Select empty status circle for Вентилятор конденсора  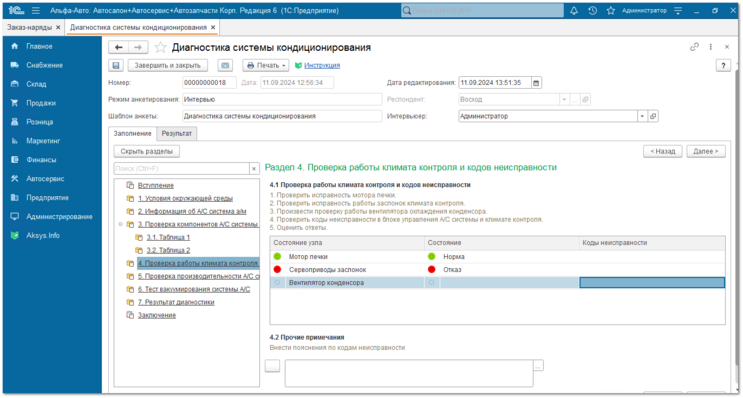point(277,282)
